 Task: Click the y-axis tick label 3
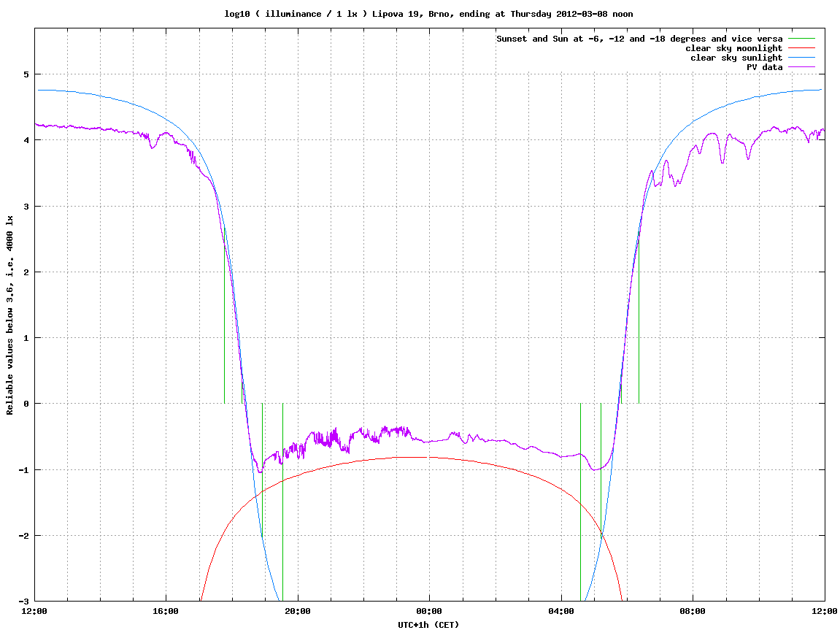click(26, 207)
